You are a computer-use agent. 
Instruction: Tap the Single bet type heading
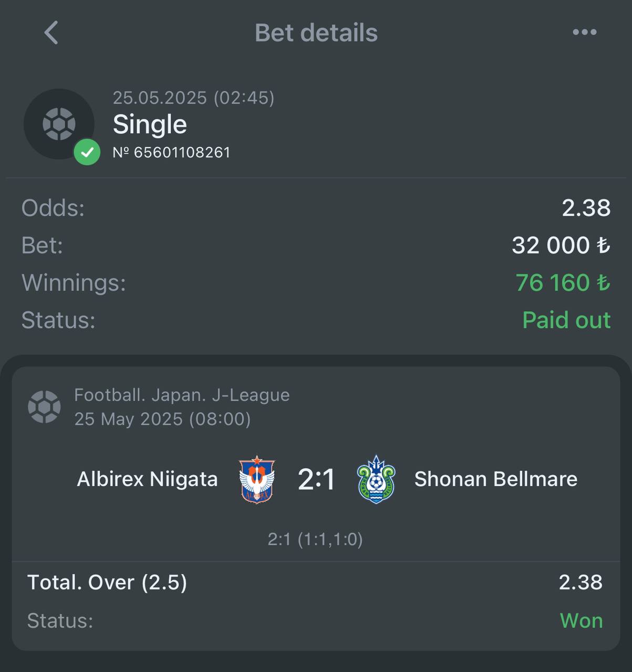(x=150, y=124)
